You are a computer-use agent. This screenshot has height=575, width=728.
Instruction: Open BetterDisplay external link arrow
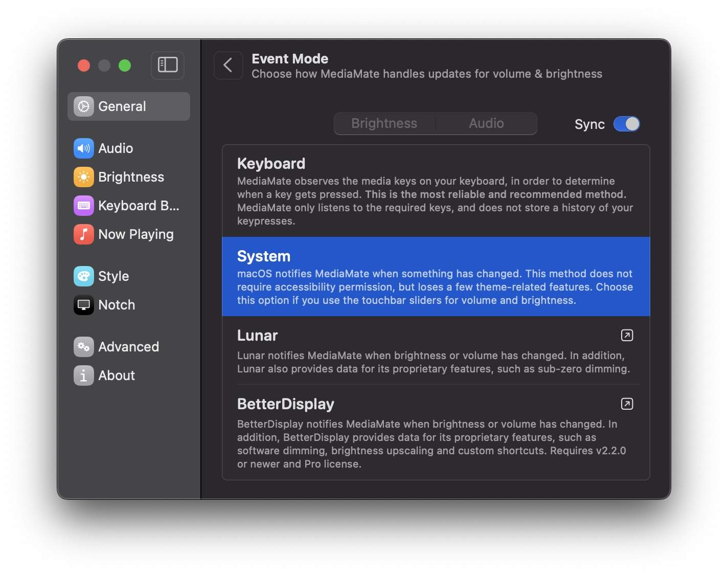[627, 404]
